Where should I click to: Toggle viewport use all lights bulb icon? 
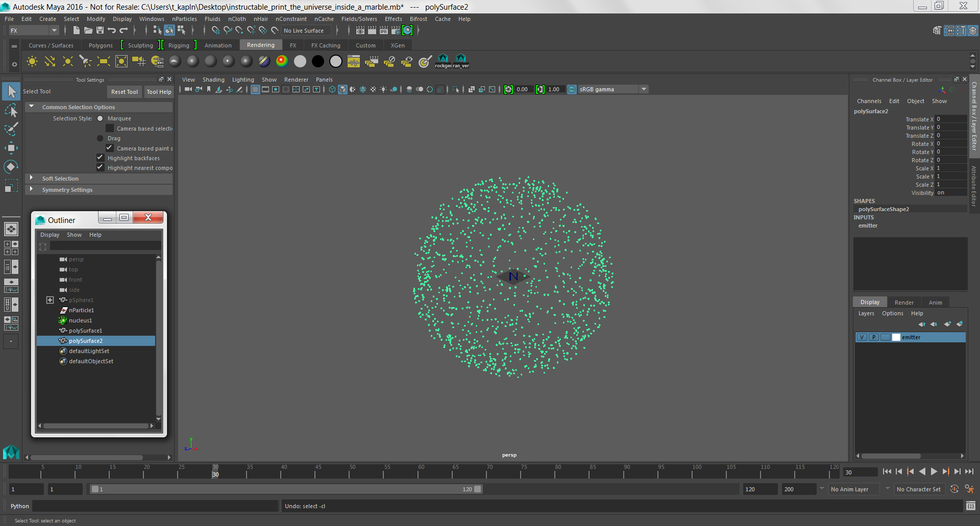pos(383,89)
